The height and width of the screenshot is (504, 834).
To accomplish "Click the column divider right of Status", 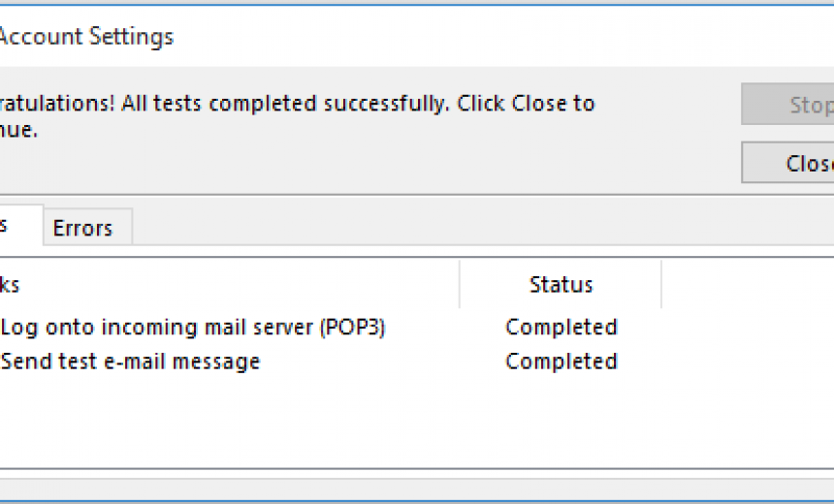I will click(661, 284).
